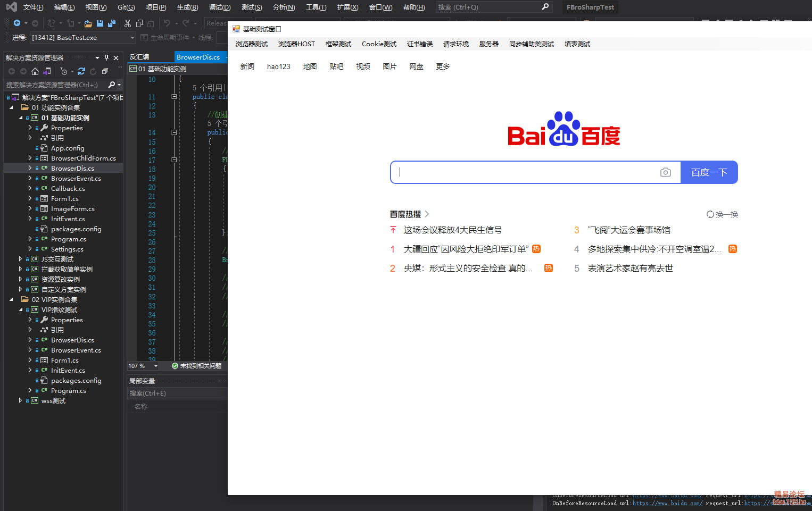
Task: Toggle sync with active document
Action: coord(81,71)
